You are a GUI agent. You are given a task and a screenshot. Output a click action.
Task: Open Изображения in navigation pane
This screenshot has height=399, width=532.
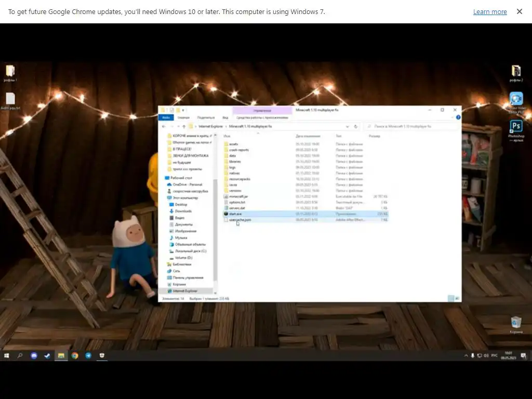pyautogui.click(x=185, y=231)
